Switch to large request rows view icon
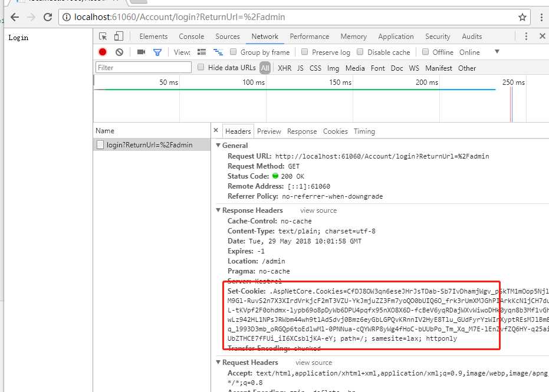This screenshot has width=549, height=392. click(x=202, y=52)
